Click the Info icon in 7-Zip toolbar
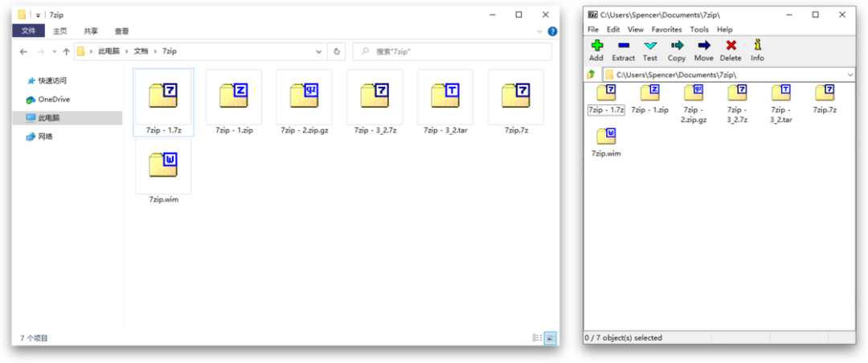 coord(757,45)
